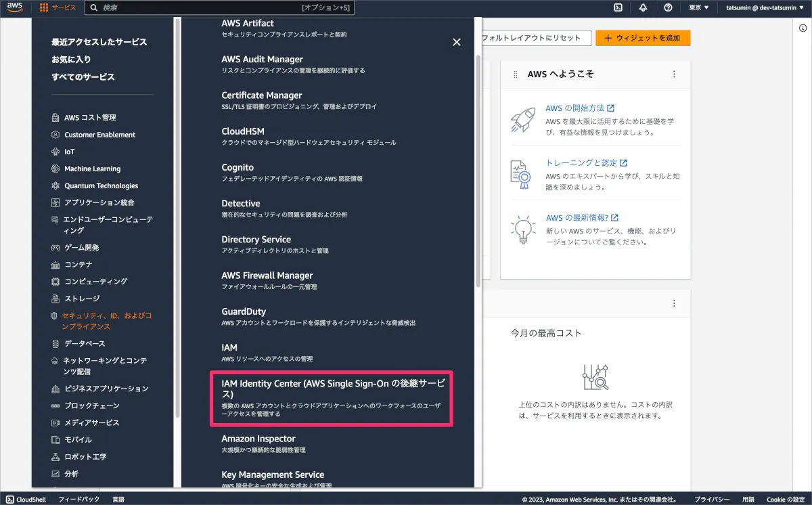Click the データベース category icon
This screenshot has width=812, height=505.
(56, 344)
